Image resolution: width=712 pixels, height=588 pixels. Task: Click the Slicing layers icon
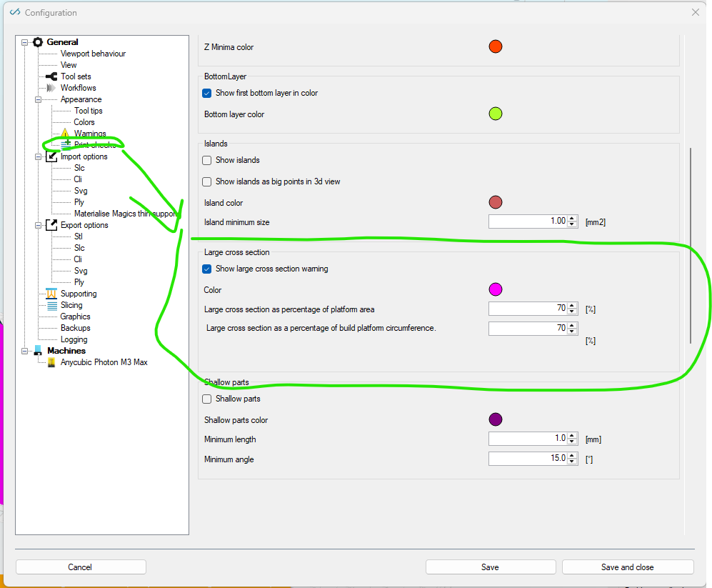click(x=51, y=305)
